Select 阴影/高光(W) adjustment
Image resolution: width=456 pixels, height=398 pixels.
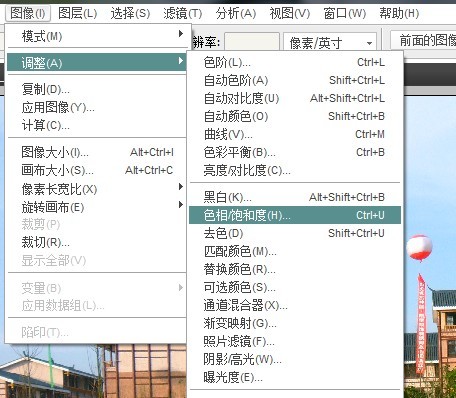click(x=295, y=359)
